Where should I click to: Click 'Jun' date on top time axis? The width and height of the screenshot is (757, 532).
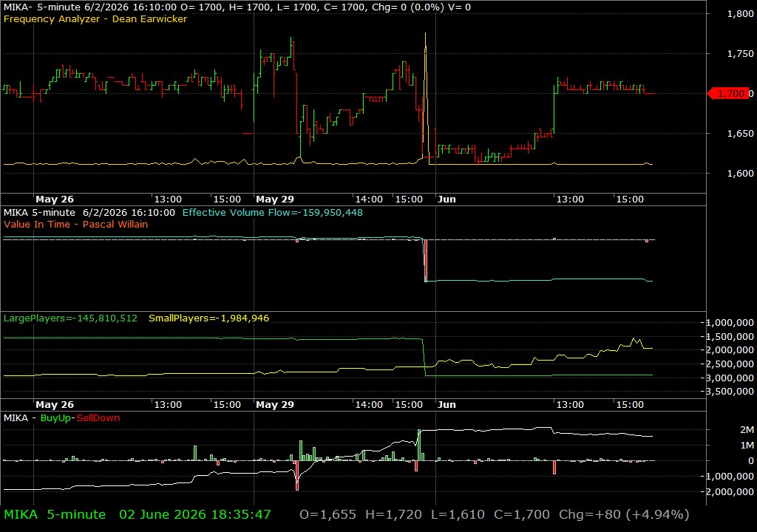tap(447, 199)
